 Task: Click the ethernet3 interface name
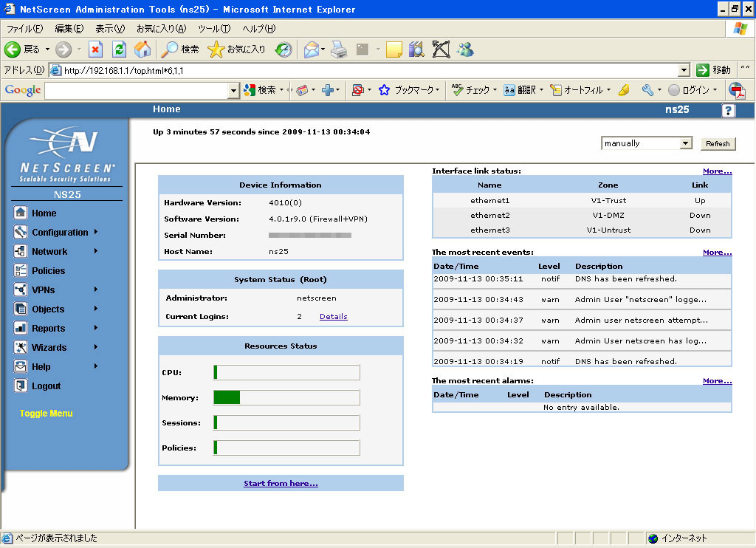(x=490, y=230)
